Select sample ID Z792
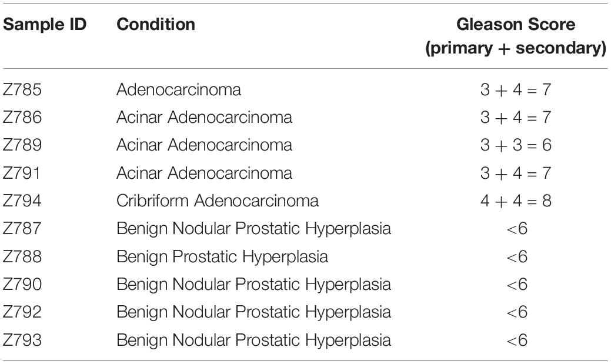The image size is (611, 364). click(x=22, y=312)
